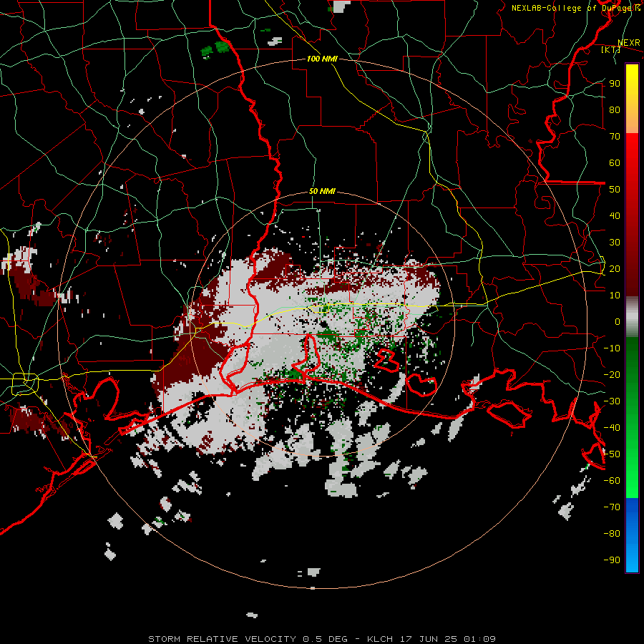The image size is (644, 644).
Task: Click the -10 value on the velocity scale
Action: point(612,348)
